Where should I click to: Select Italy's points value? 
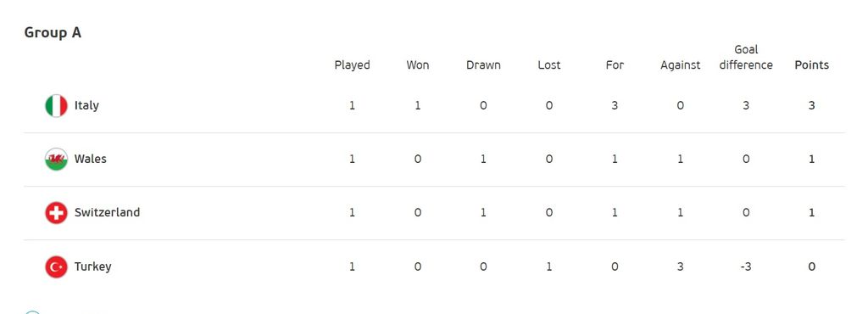tap(811, 105)
